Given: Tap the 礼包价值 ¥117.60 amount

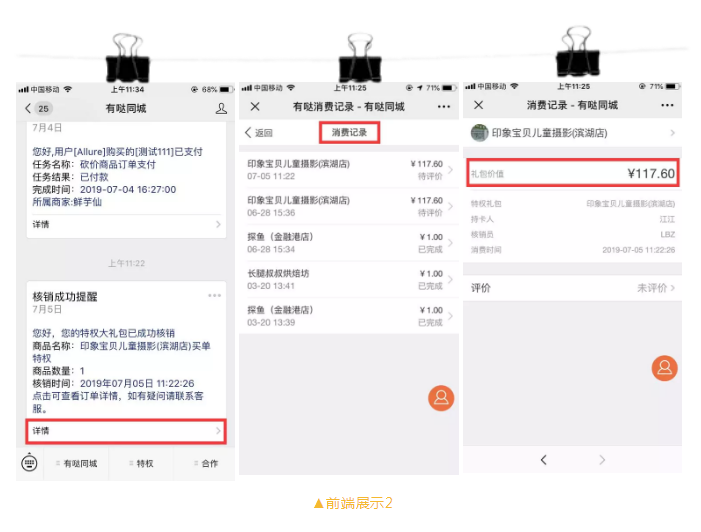Looking at the screenshot, I should coord(651,173).
